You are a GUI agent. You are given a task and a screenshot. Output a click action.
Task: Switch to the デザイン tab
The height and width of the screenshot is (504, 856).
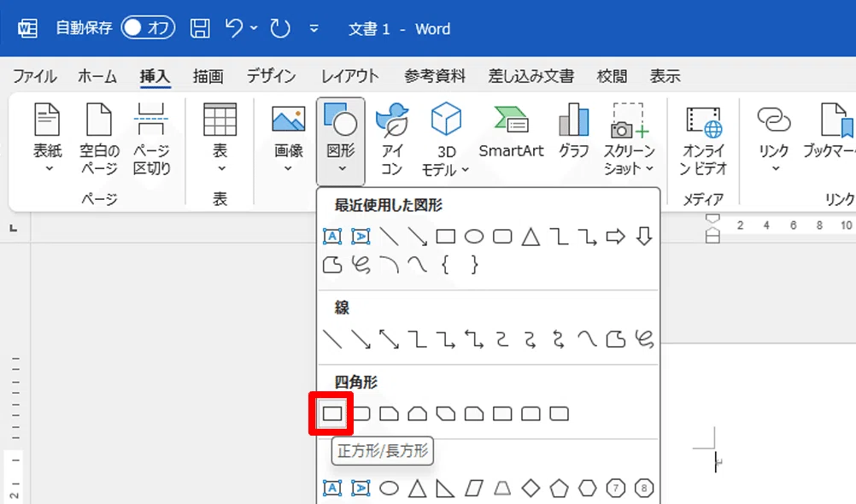tap(272, 76)
